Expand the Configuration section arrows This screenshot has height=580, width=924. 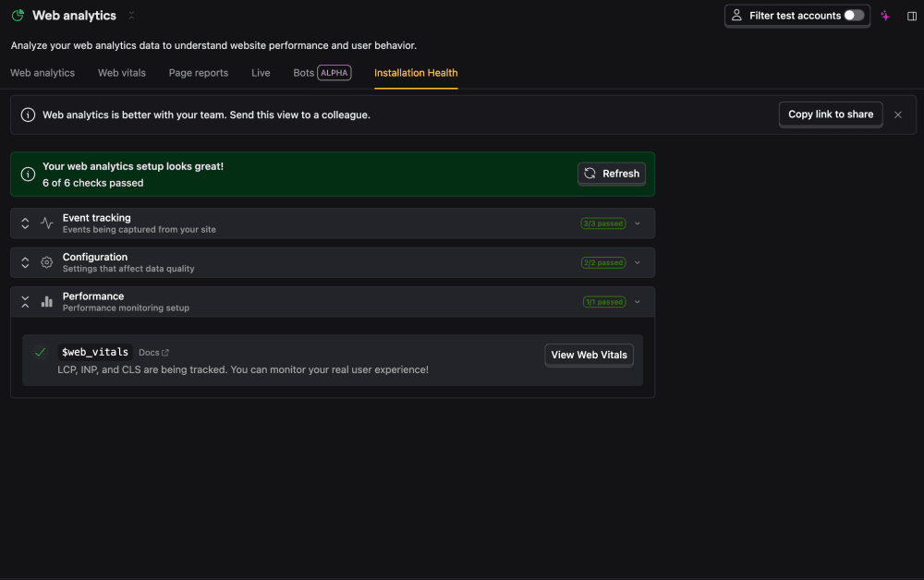click(x=25, y=262)
